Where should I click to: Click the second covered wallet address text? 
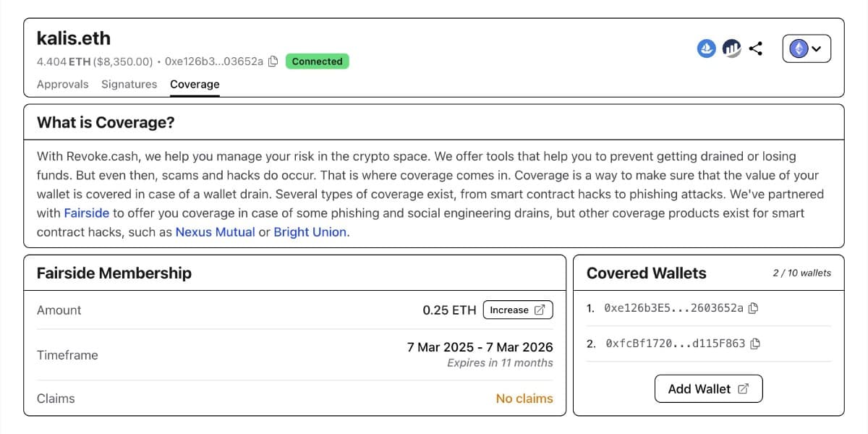tap(675, 344)
